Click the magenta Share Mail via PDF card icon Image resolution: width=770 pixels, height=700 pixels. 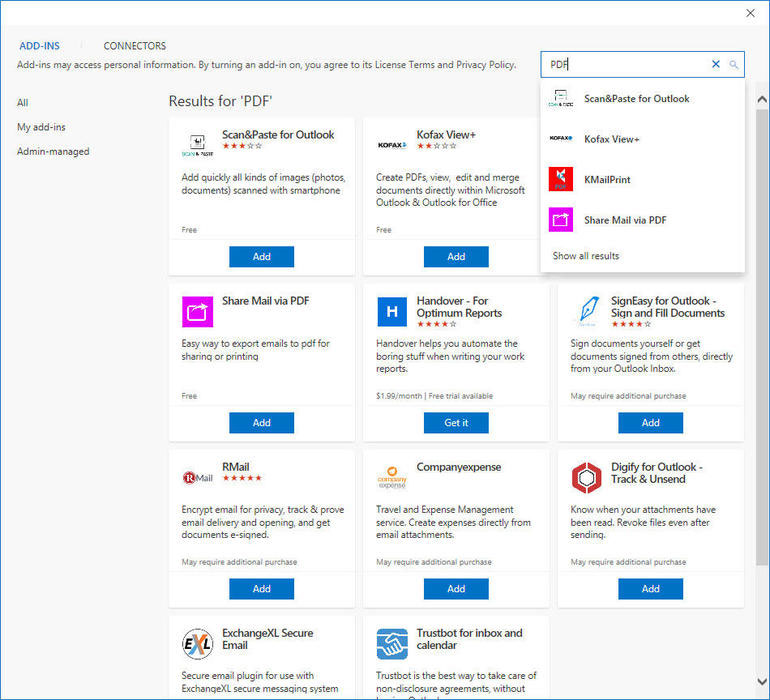pyautogui.click(x=197, y=311)
